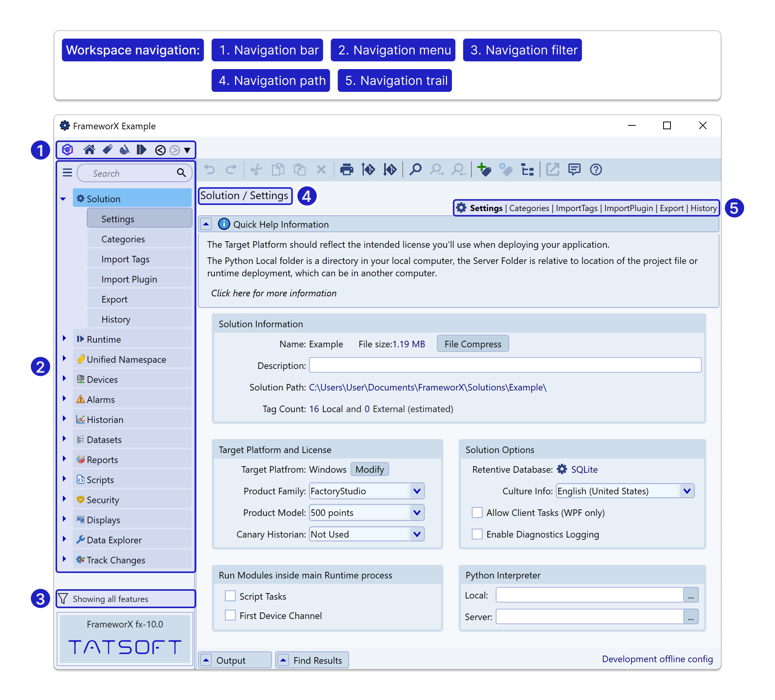Click here for more information link

(x=274, y=293)
